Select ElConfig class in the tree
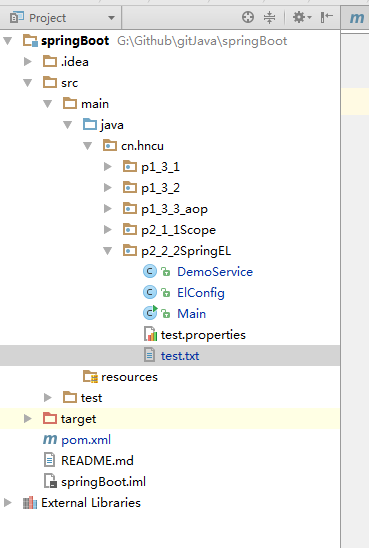The width and height of the screenshot is (369, 548). tap(201, 293)
